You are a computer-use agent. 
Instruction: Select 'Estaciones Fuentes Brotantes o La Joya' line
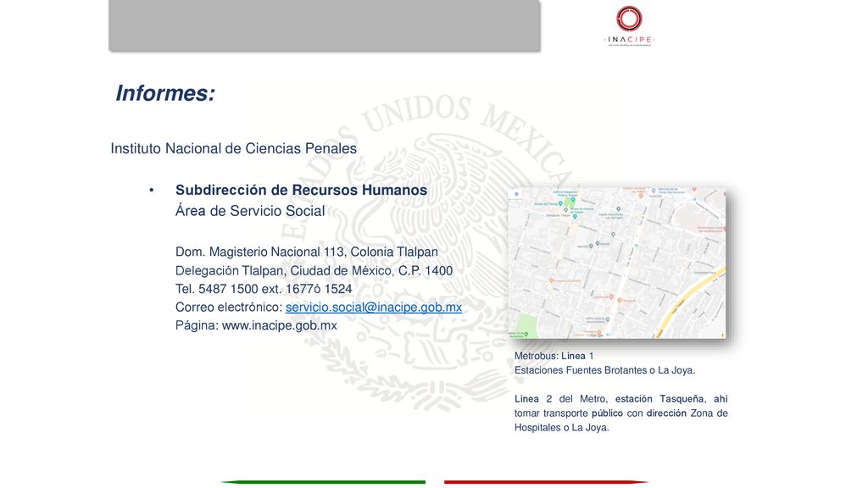point(605,370)
